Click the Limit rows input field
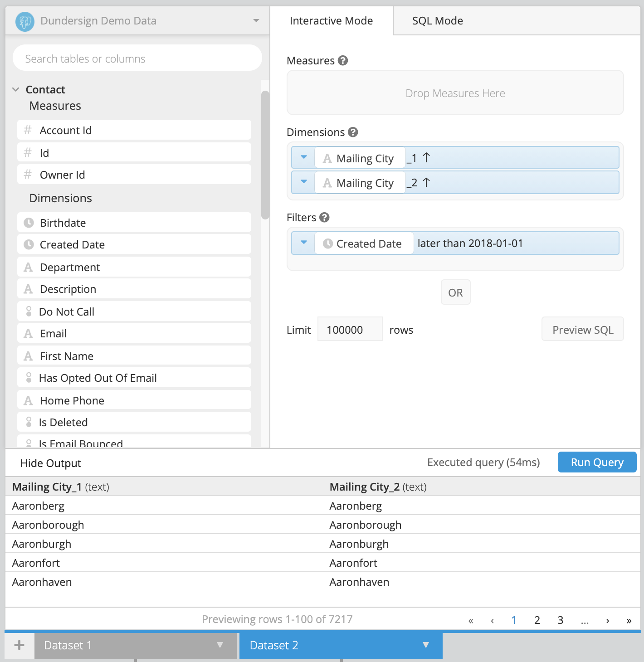This screenshot has height=662, width=644. coord(350,329)
